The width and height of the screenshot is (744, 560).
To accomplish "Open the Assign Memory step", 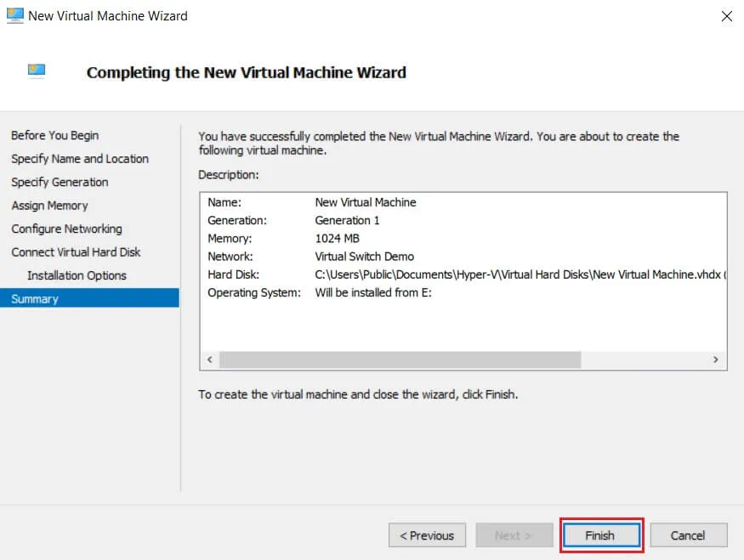I will click(49, 206).
